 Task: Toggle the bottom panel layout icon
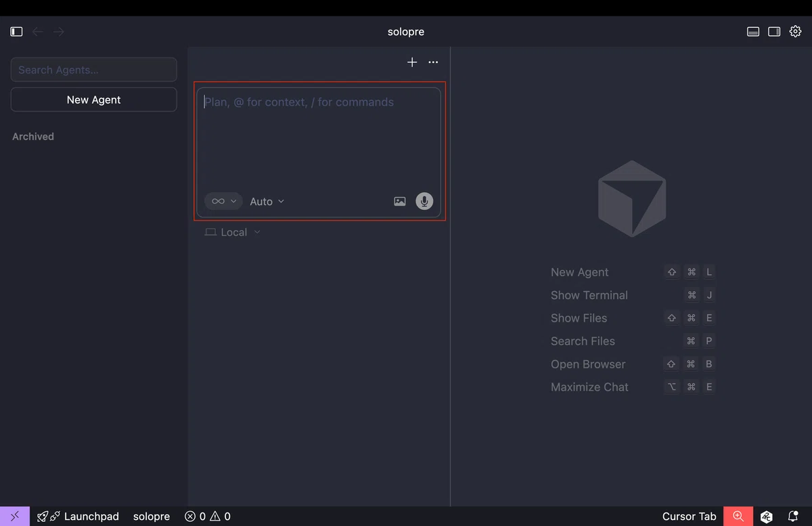(753, 32)
